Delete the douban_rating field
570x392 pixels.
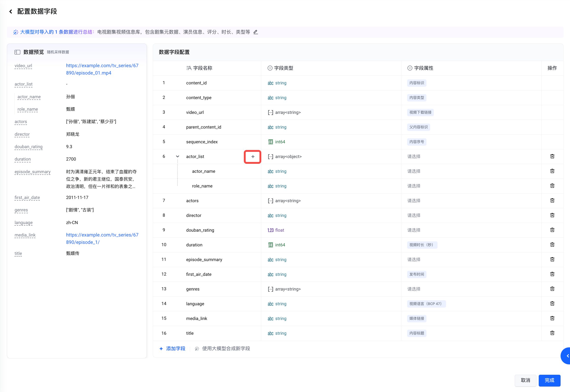552,230
